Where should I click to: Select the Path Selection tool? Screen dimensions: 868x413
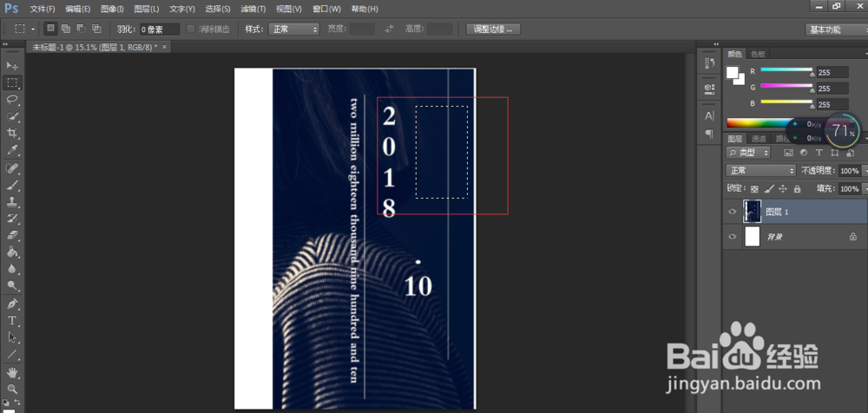click(12, 338)
